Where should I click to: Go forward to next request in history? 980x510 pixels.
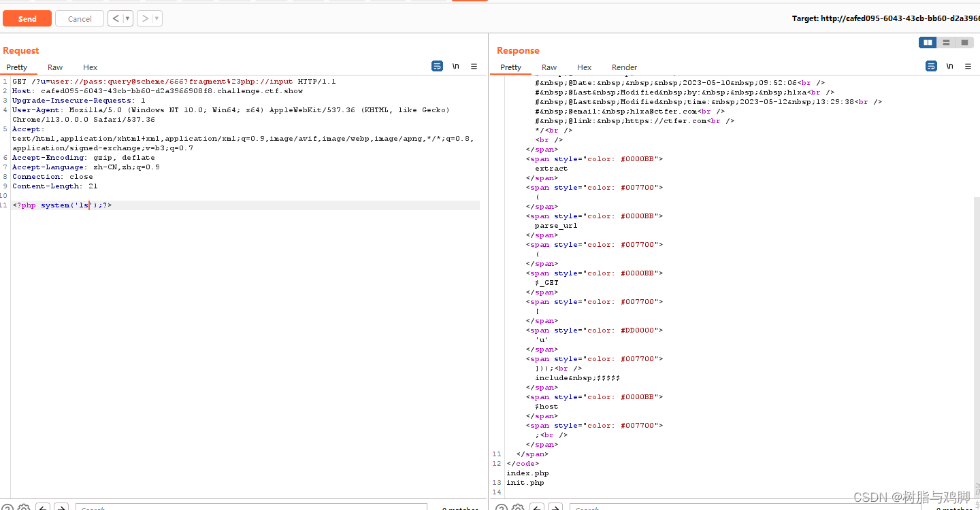pos(144,19)
